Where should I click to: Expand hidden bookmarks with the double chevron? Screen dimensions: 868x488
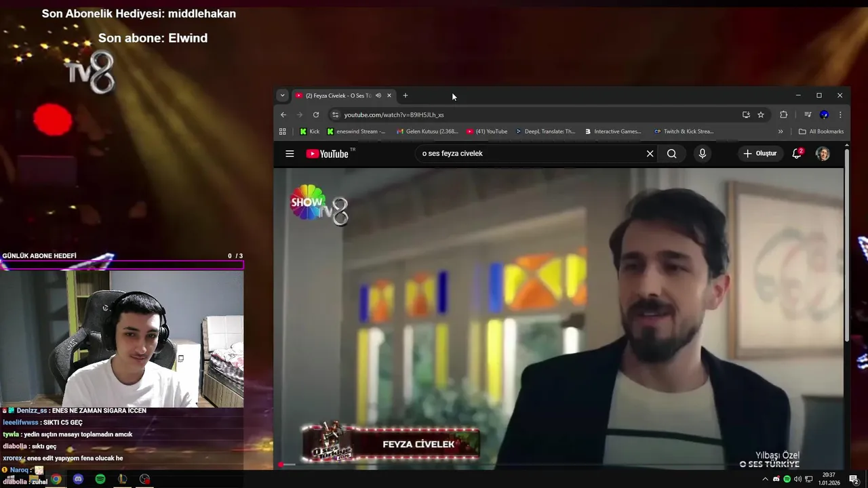coord(781,131)
